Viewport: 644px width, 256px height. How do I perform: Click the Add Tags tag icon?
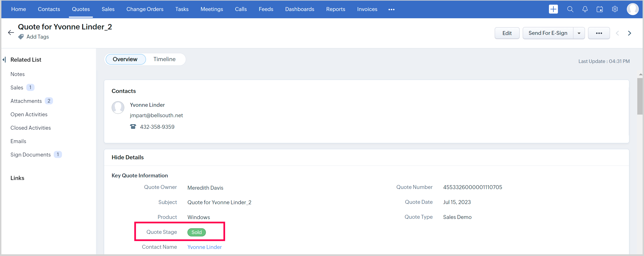(x=21, y=37)
